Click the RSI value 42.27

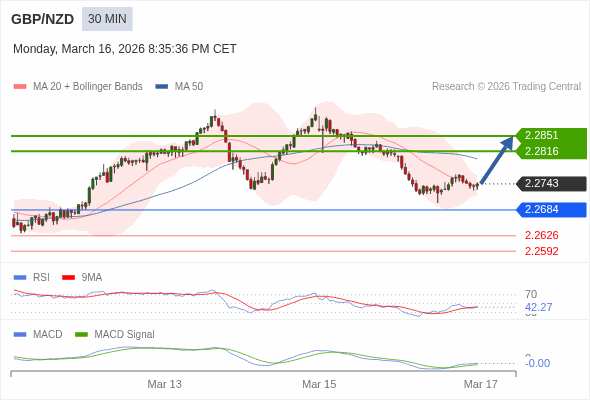click(x=538, y=307)
